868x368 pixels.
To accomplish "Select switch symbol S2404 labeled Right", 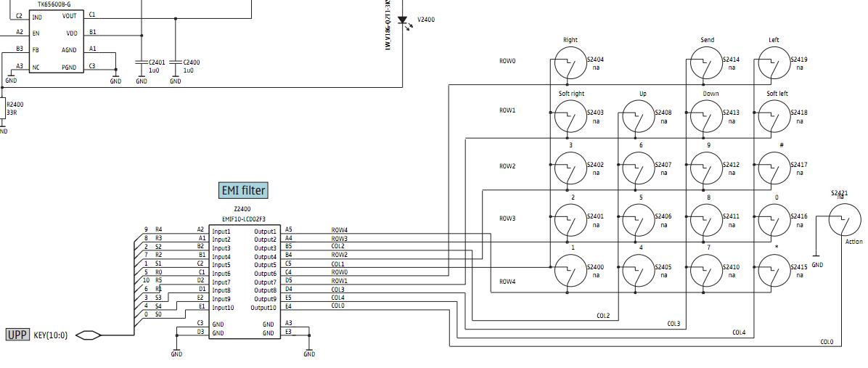I will coord(570,62).
